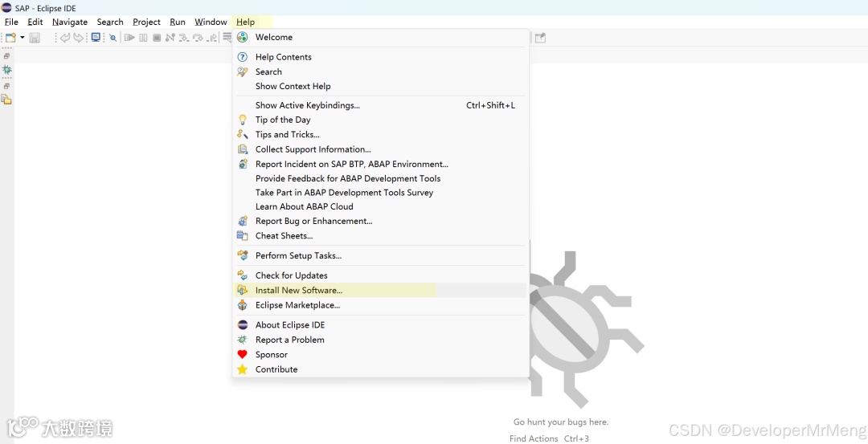Click the question mark icon beside Help Contents
This screenshot has height=444, width=868.
tap(243, 57)
